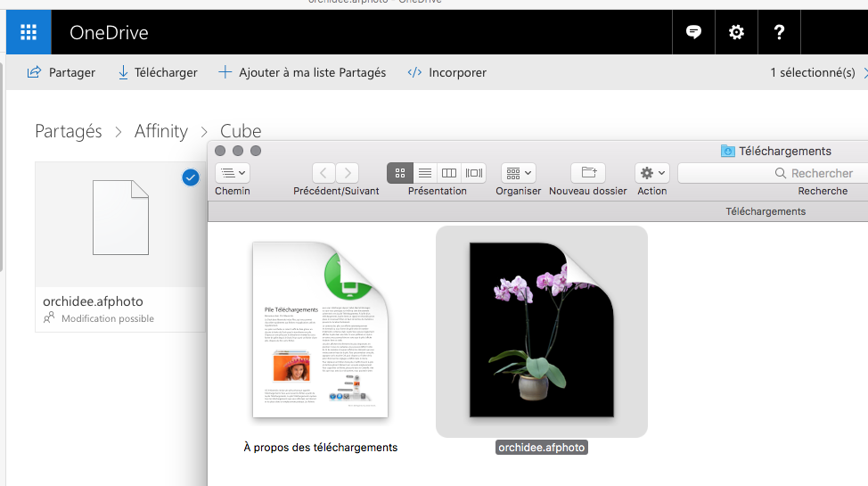Screen dimensions: 868x486
Task: Click the Téléchargements folder icon in title bar
Action: click(x=727, y=151)
